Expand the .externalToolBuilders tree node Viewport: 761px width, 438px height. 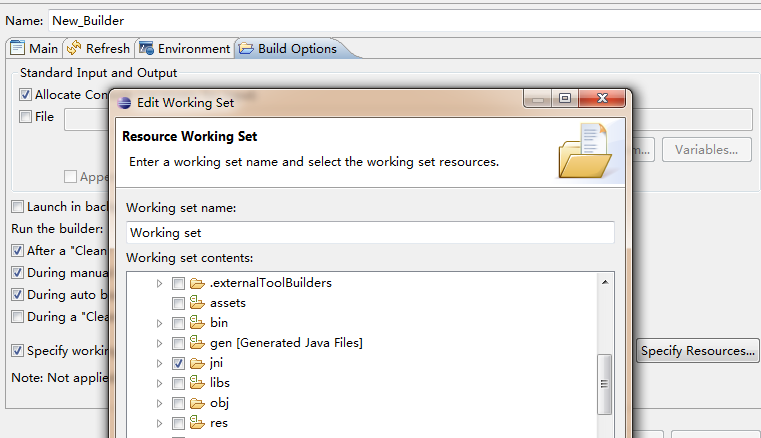[x=158, y=283]
